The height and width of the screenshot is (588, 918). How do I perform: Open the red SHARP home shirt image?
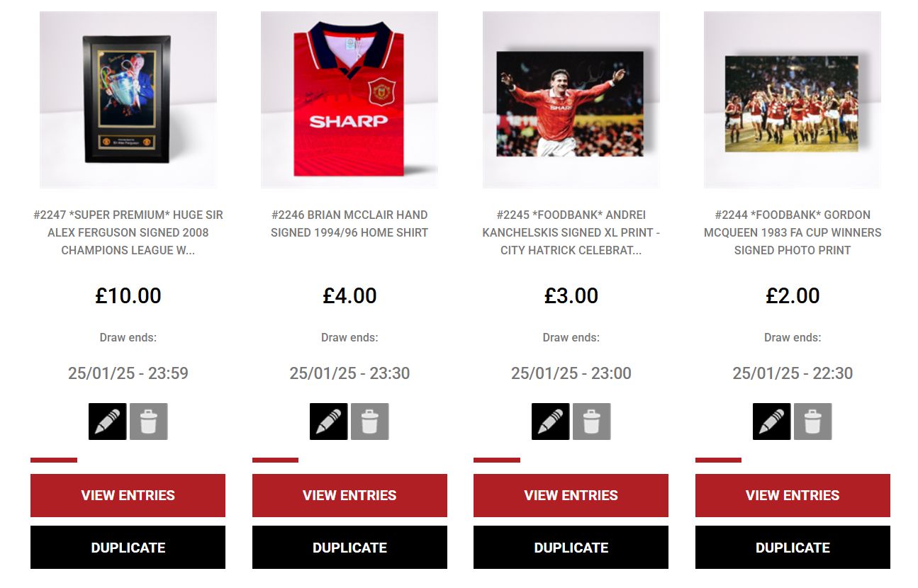[349, 100]
